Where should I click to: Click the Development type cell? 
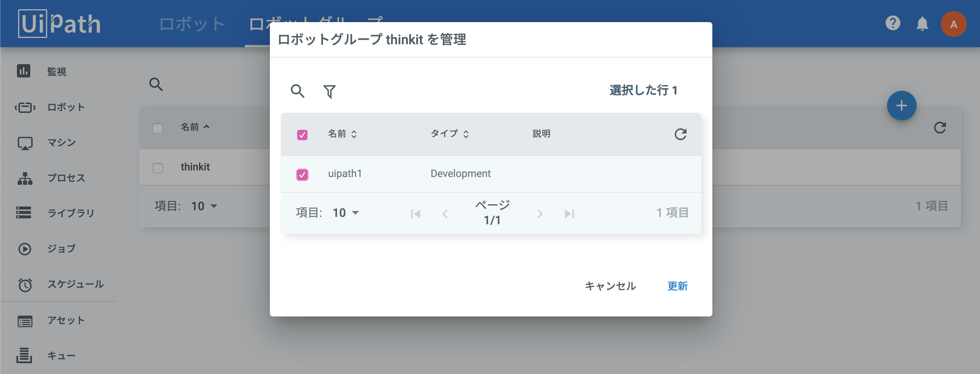pos(461,173)
